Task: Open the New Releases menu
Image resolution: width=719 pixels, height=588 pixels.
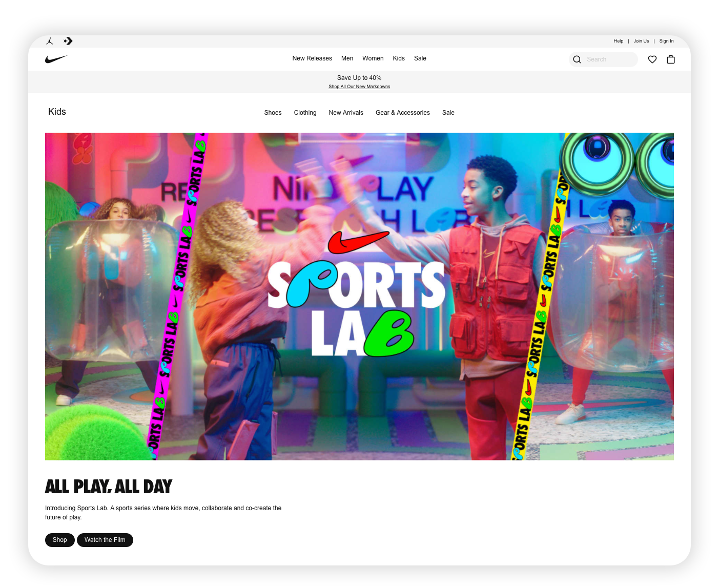Action: [312, 58]
